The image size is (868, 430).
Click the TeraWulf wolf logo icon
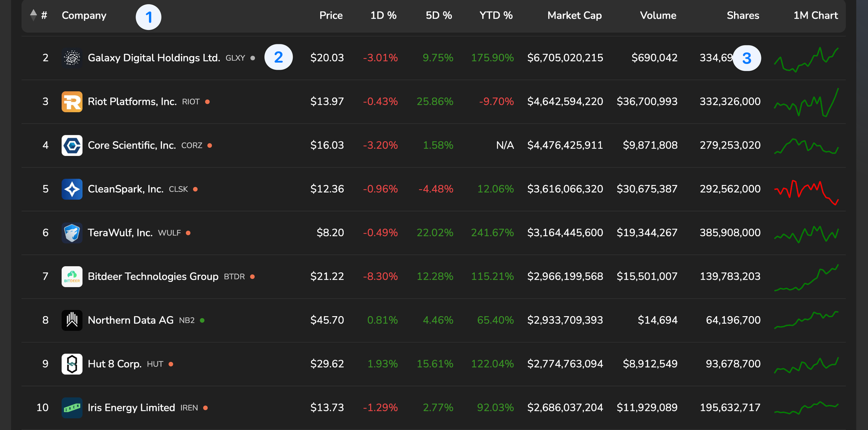(72, 233)
